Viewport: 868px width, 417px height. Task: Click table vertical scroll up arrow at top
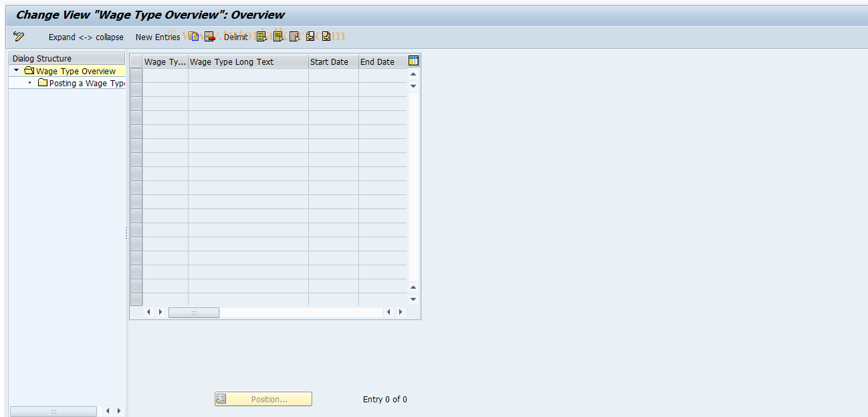coord(413,74)
